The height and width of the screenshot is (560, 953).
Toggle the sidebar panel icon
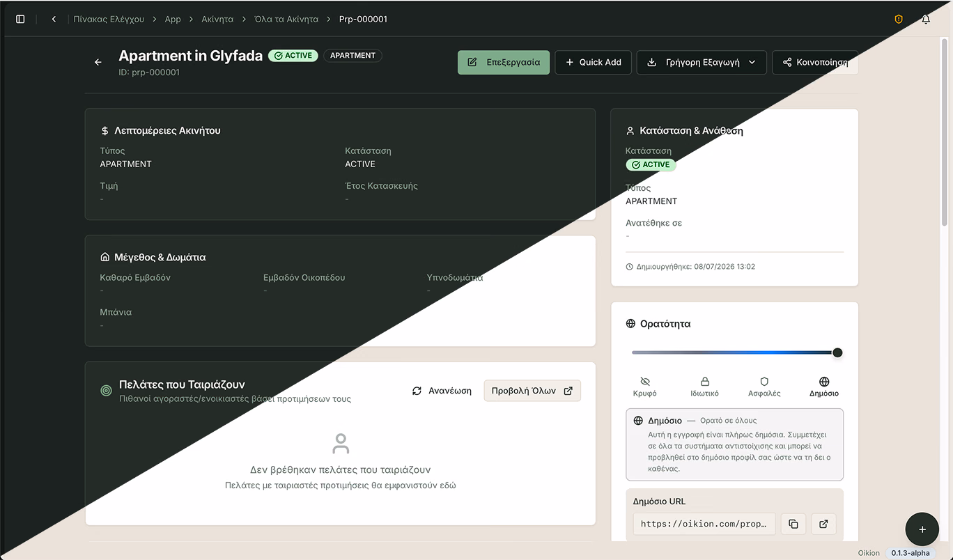[x=20, y=19]
